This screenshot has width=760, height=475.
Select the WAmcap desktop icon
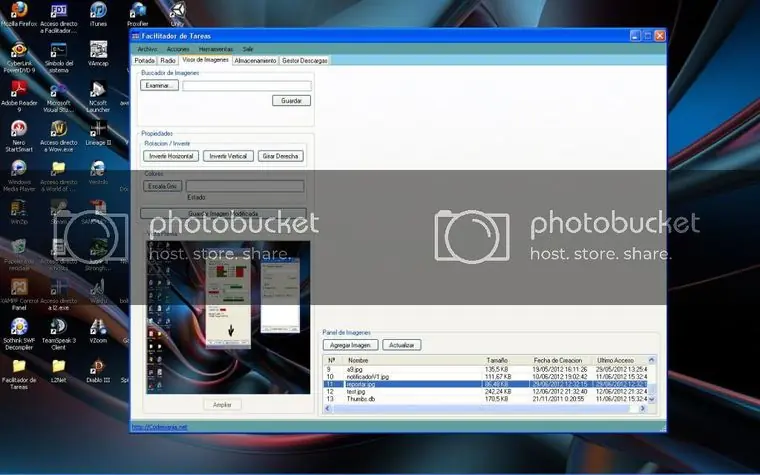(98, 53)
